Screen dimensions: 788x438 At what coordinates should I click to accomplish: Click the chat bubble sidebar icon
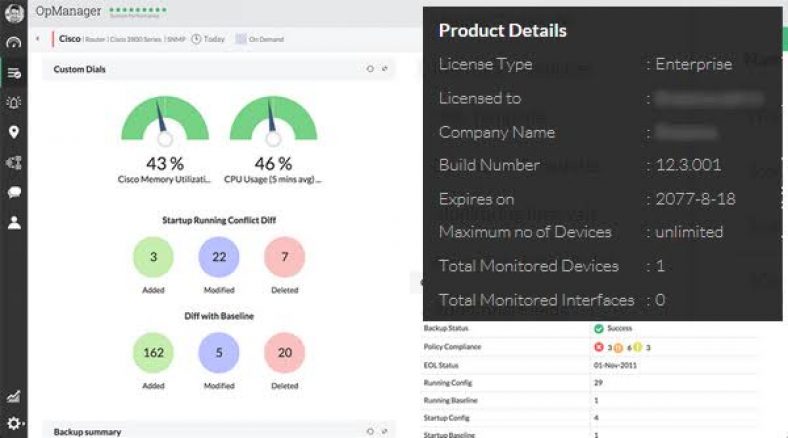pos(14,192)
